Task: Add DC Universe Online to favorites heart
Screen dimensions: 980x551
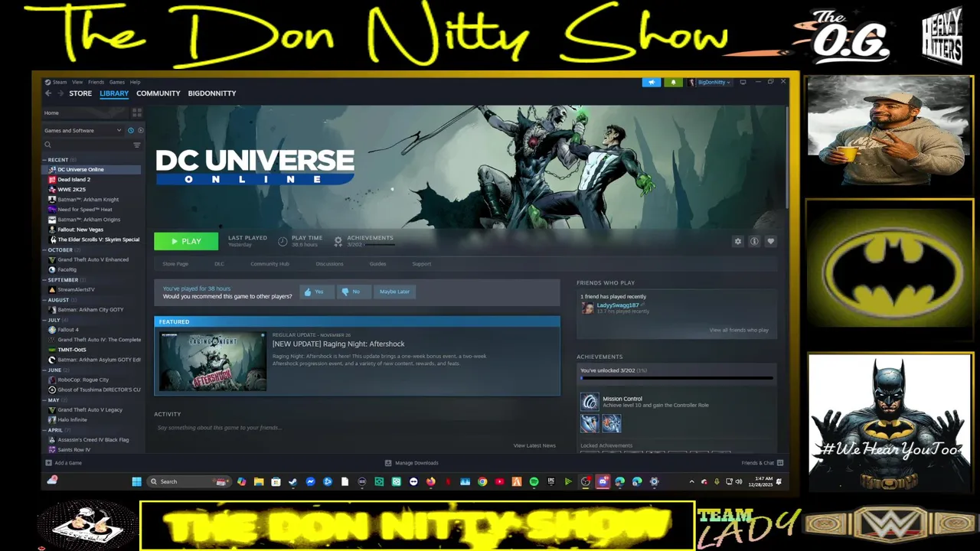Action: (x=771, y=241)
